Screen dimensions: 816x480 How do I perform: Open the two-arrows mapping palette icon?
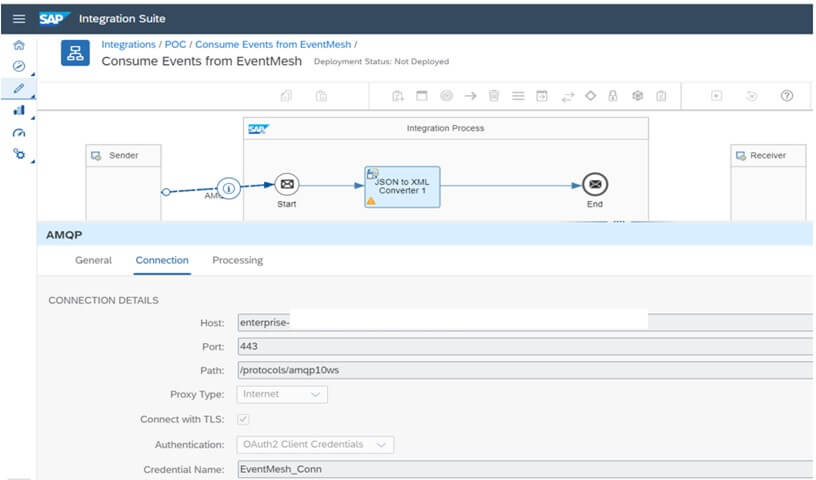pyautogui.click(x=567, y=96)
